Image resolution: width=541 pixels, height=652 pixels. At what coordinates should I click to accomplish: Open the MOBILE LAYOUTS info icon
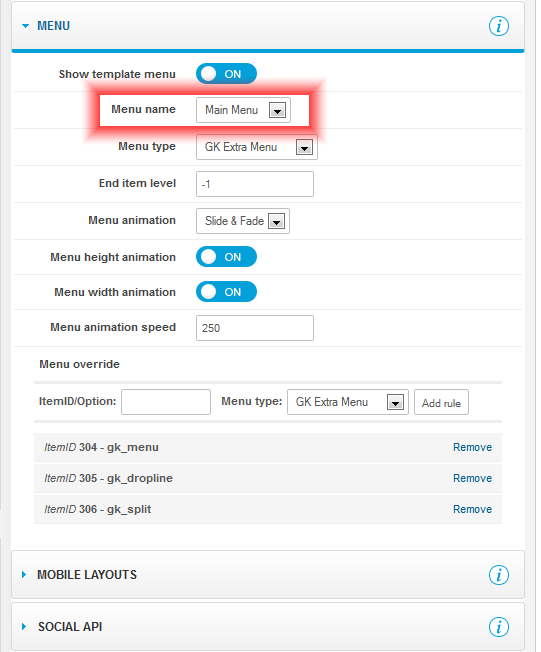point(499,575)
